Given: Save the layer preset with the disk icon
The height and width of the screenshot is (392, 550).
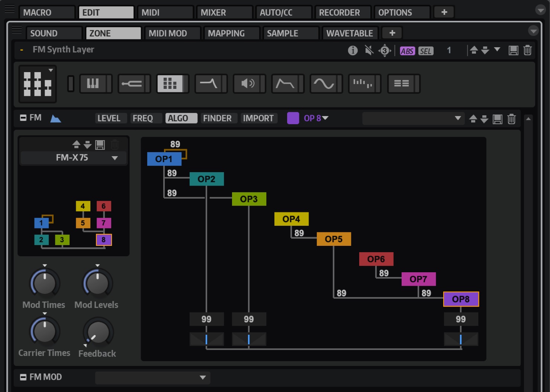Looking at the screenshot, I should tap(513, 50).
